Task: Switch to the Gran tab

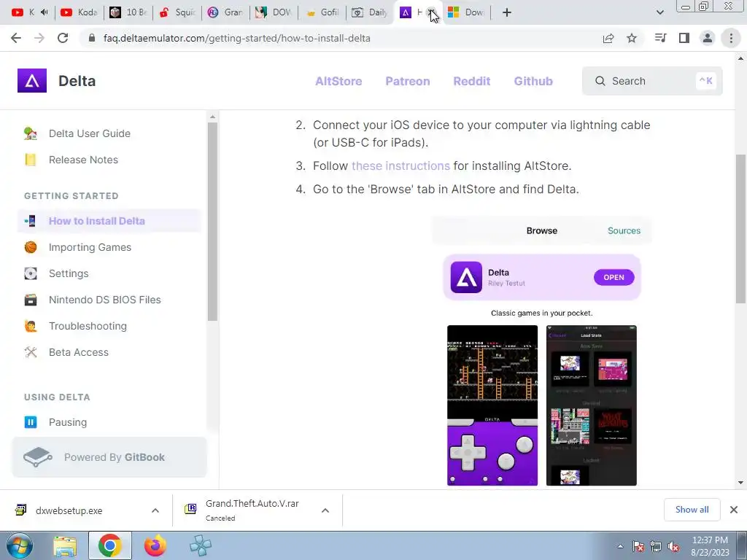Action: 226,12
